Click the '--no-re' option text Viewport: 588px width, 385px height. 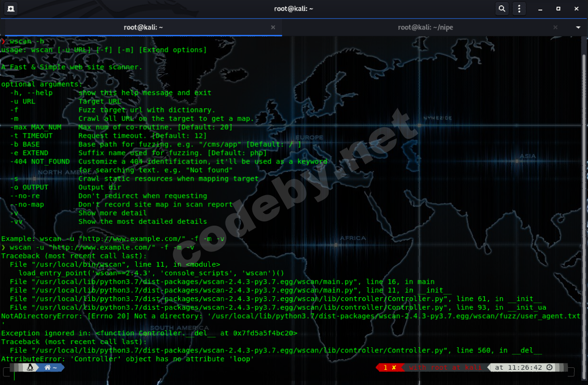pyautogui.click(x=25, y=196)
